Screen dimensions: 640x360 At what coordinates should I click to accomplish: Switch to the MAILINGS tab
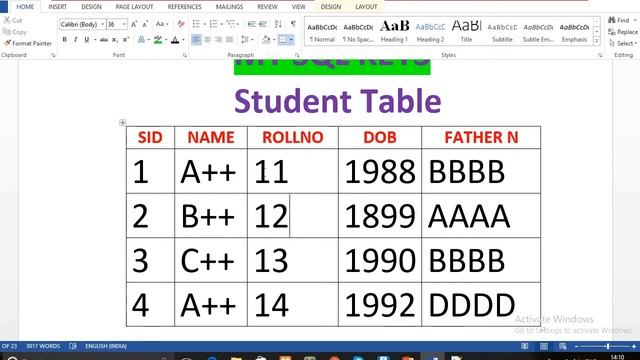229,7
